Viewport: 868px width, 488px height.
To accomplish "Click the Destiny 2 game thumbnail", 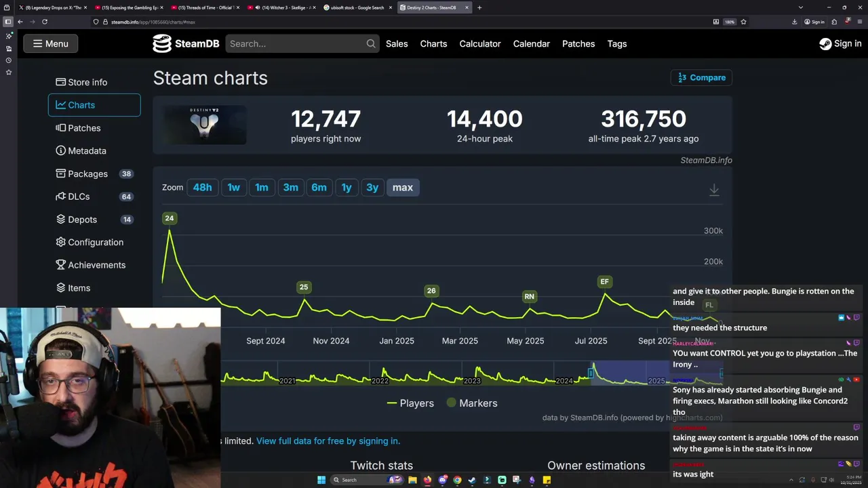I will (x=205, y=125).
